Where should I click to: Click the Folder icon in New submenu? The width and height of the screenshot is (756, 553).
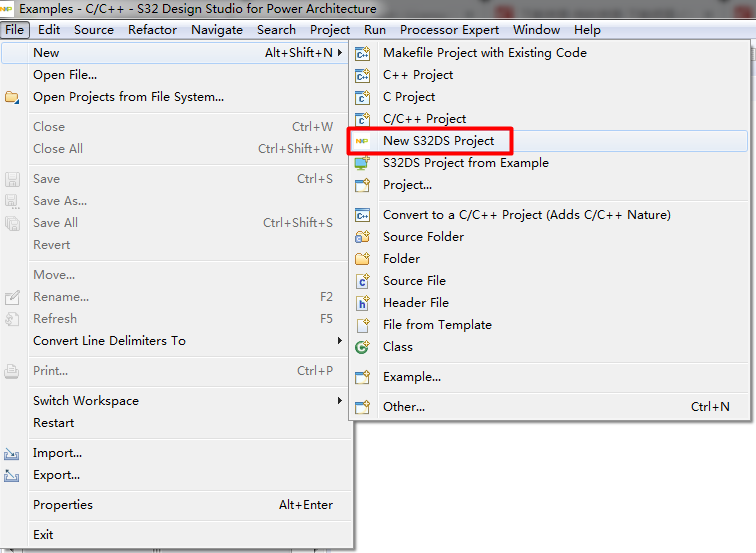363,259
